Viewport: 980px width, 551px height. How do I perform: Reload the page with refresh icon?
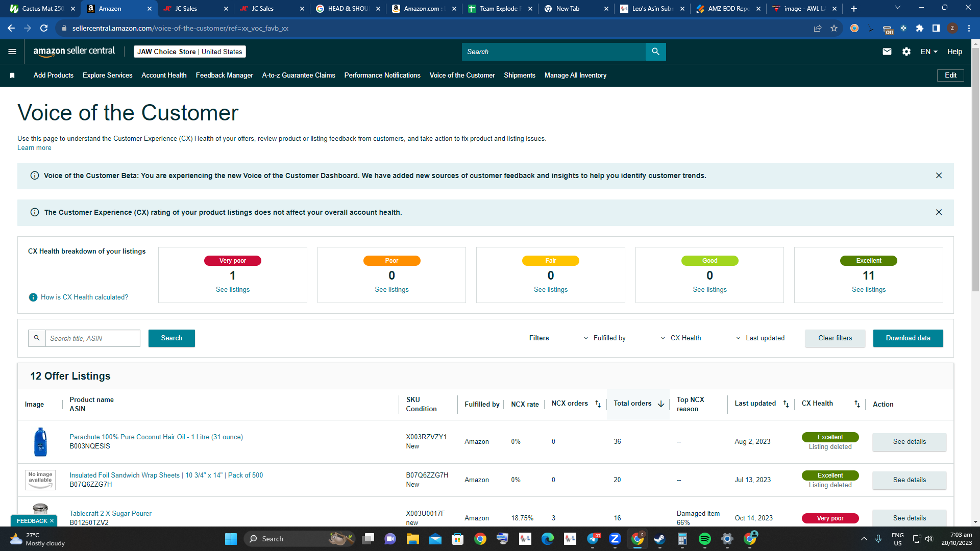[44, 28]
